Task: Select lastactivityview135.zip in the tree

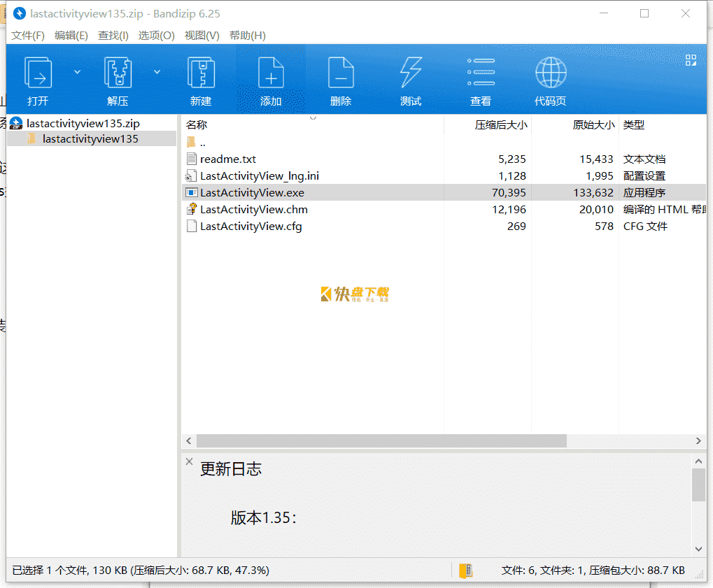Action: pos(83,123)
